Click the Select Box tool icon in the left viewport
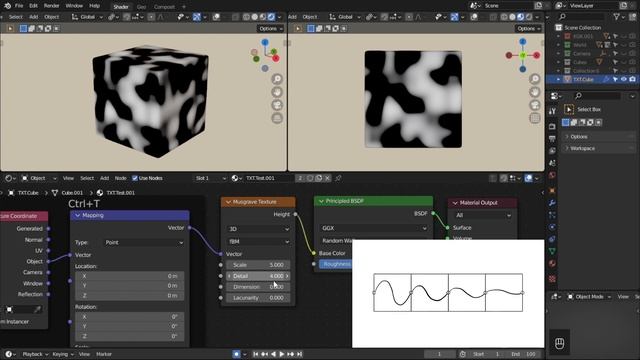 [x=10, y=28]
